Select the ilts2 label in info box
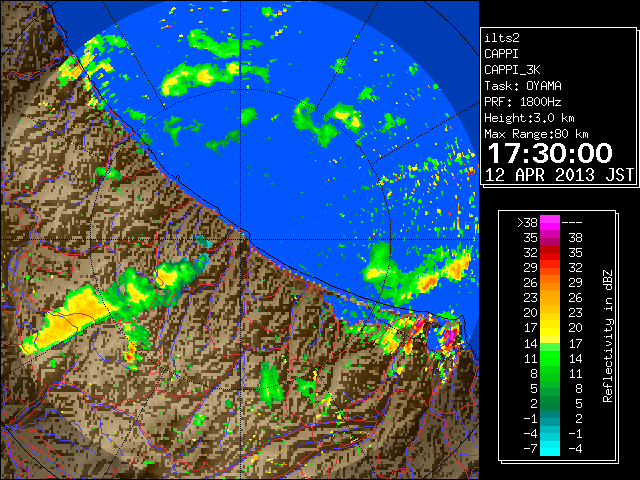 502,38
